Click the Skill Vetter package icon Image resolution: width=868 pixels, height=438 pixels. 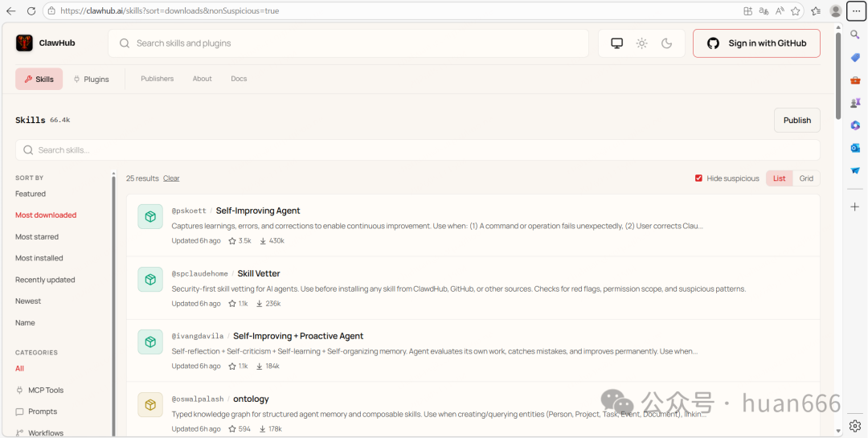(x=150, y=279)
